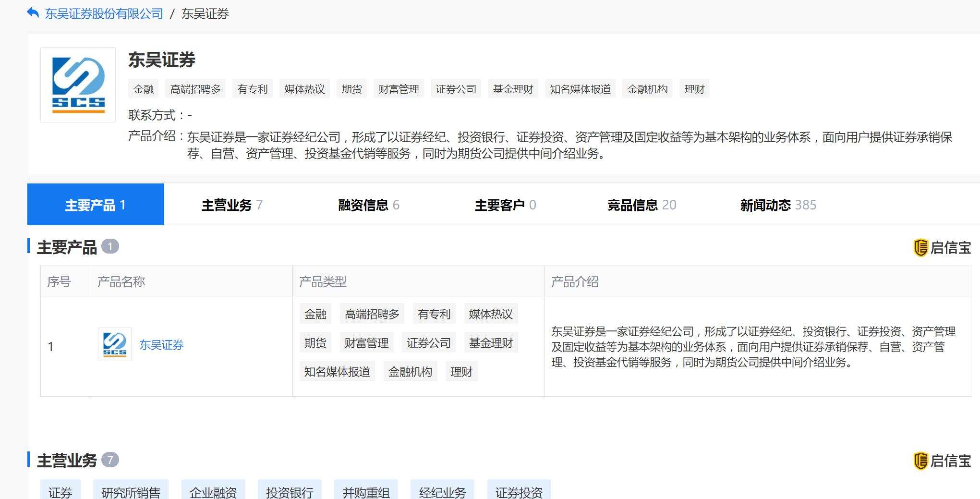Click the 启信宝 shield icon beside 主要产品
Image resolution: width=980 pixels, height=499 pixels.
(x=920, y=247)
